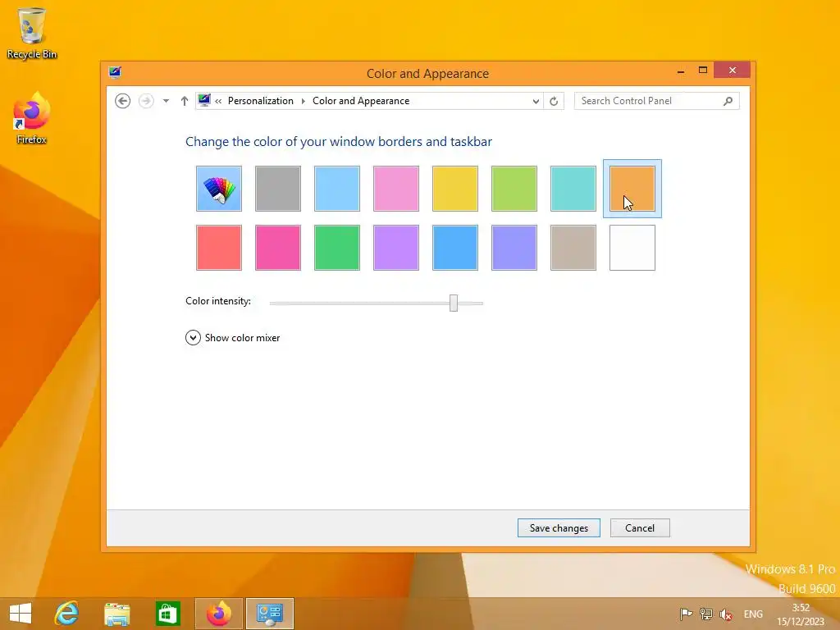This screenshot has height=630, width=840.
Task: Open File Explorer from taskbar
Action: click(117, 614)
